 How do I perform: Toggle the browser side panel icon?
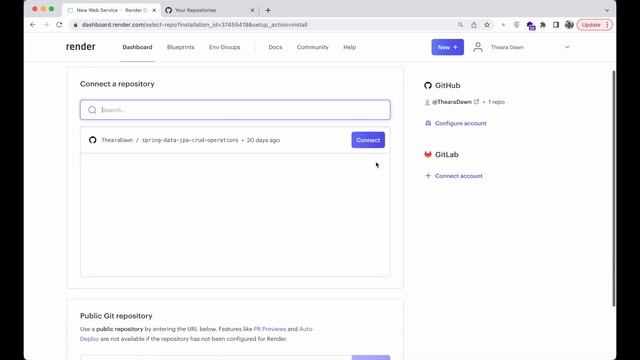click(x=556, y=25)
